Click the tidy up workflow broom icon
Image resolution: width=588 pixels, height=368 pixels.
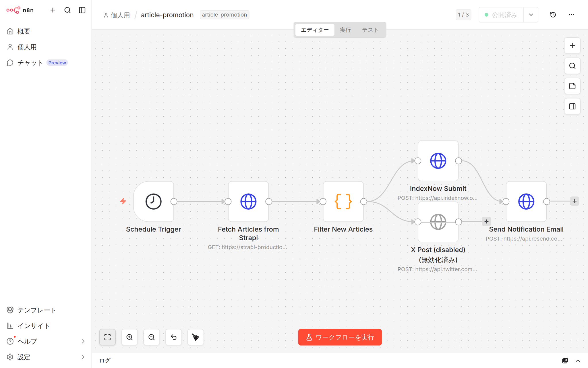(x=196, y=337)
